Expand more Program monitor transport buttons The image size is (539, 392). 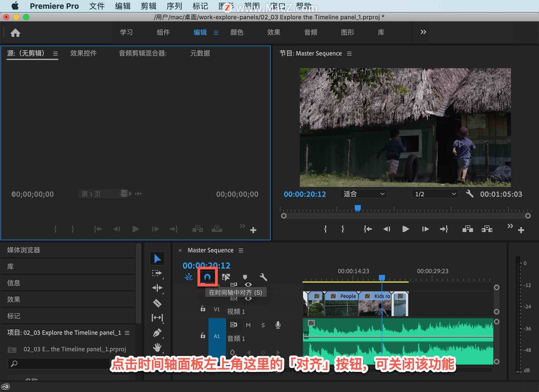point(510,226)
